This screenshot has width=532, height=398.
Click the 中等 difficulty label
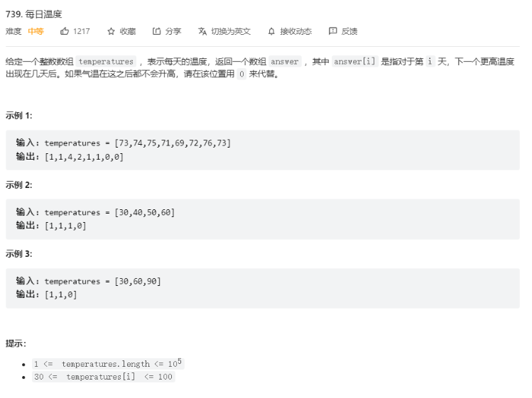(36, 31)
